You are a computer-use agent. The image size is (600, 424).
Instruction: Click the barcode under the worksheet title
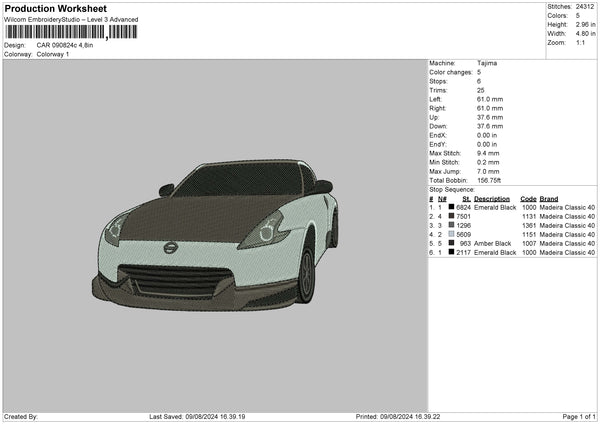(x=68, y=33)
